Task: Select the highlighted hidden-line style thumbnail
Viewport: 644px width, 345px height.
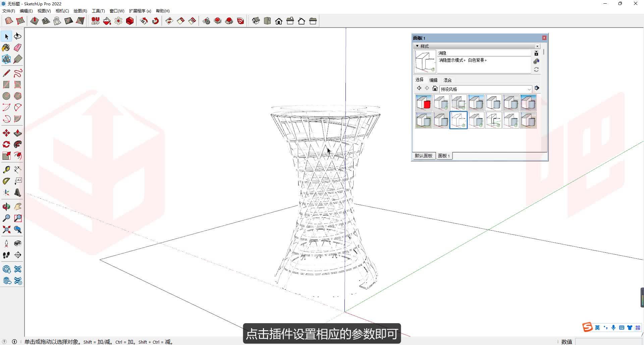Action: (459, 120)
